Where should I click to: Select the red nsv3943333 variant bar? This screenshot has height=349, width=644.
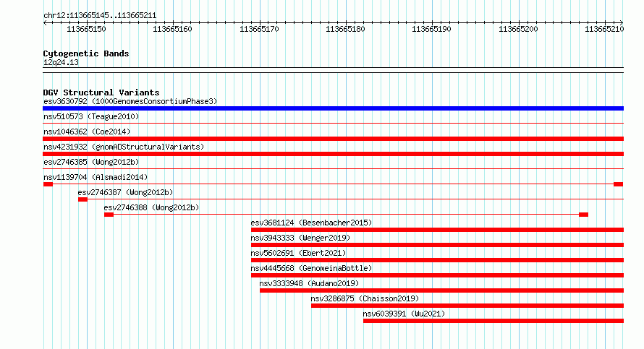point(437,245)
